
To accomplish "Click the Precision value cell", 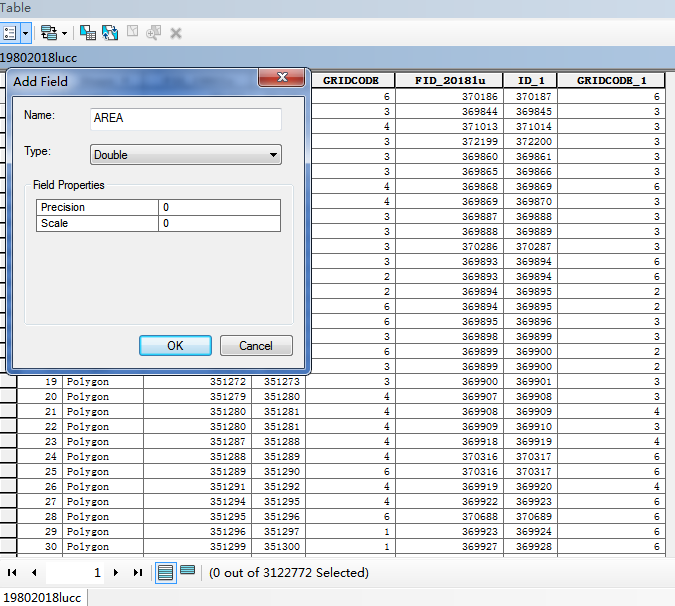I will tap(220, 207).
